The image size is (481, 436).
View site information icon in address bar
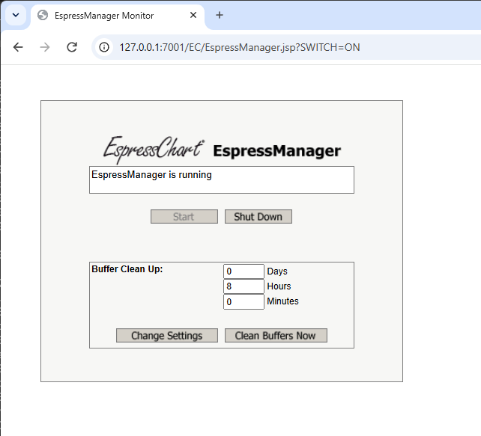(x=104, y=47)
